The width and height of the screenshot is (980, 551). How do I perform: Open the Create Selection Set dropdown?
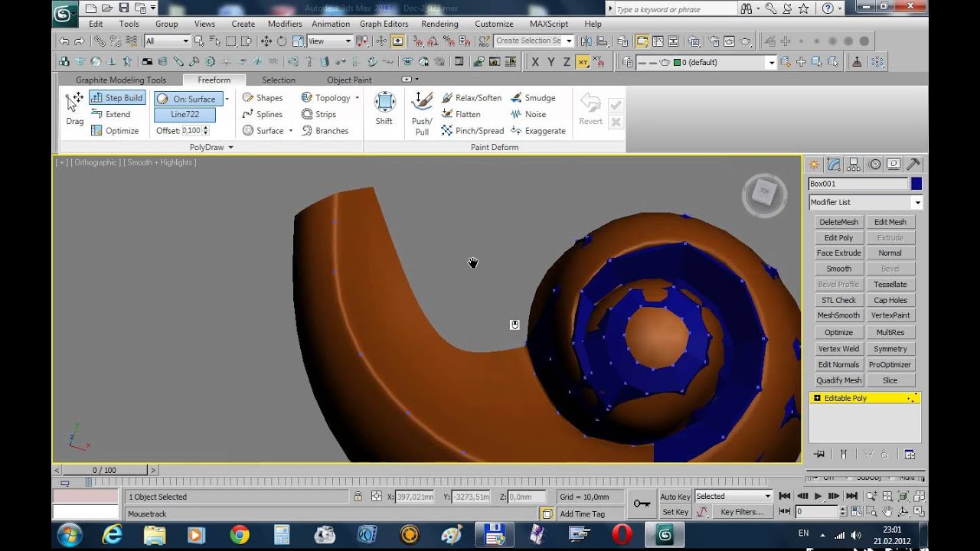534,41
